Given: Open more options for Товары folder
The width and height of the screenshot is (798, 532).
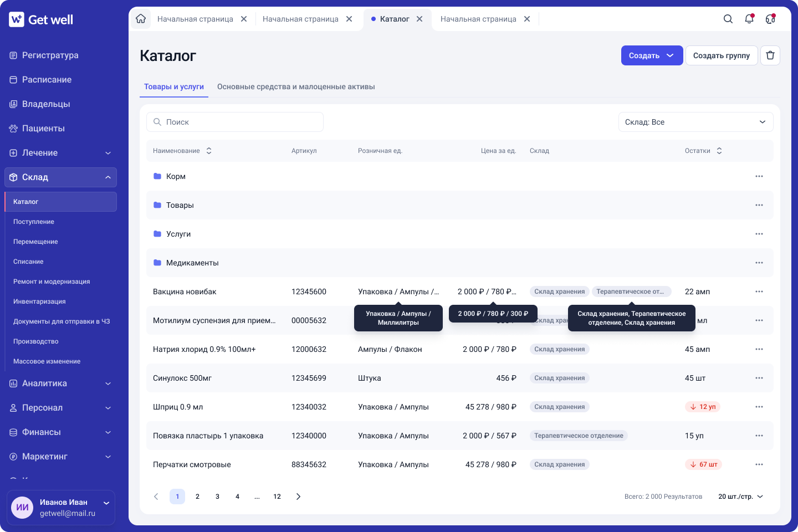Looking at the screenshot, I should click(x=759, y=205).
